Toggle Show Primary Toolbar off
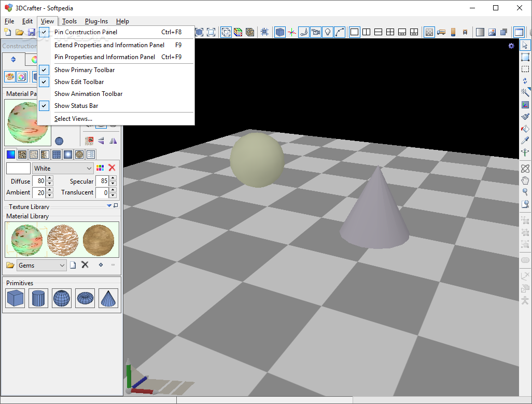The width and height of the screenshot is (532, 404). [116, 70]
